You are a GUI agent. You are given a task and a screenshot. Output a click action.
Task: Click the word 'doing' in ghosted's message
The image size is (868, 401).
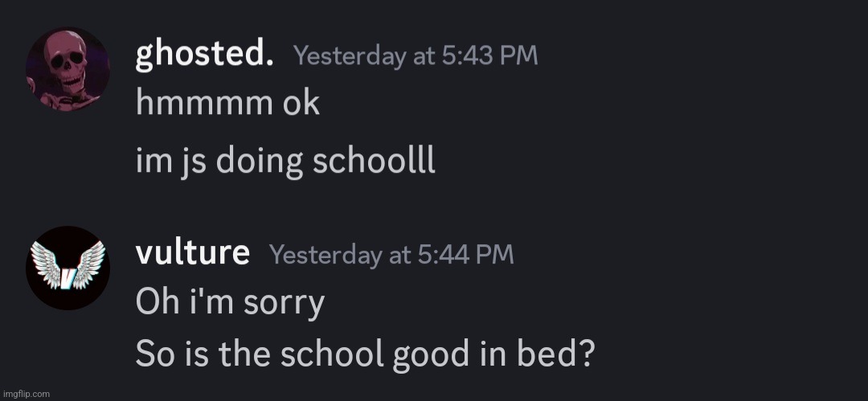coord(260,162)
